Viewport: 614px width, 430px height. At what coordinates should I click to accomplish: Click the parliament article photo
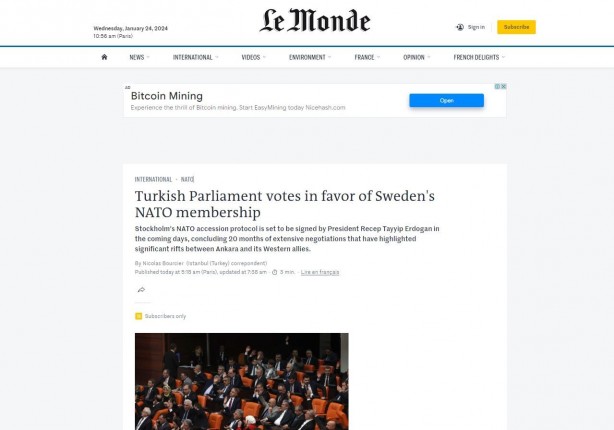(x=242, y=381)
